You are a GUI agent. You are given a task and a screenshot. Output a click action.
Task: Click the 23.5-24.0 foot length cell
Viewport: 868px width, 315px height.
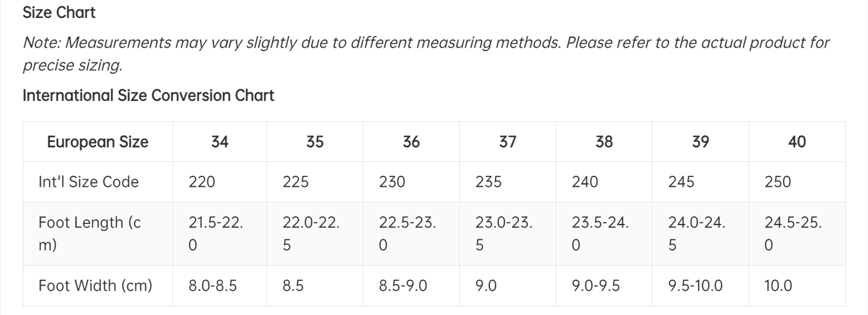600,233
